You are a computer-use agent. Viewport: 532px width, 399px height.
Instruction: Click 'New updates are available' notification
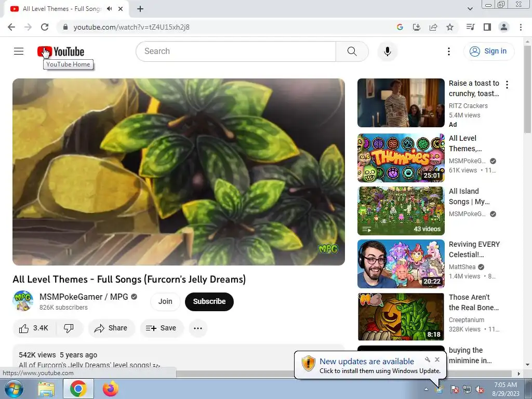(x=367, y=362)
